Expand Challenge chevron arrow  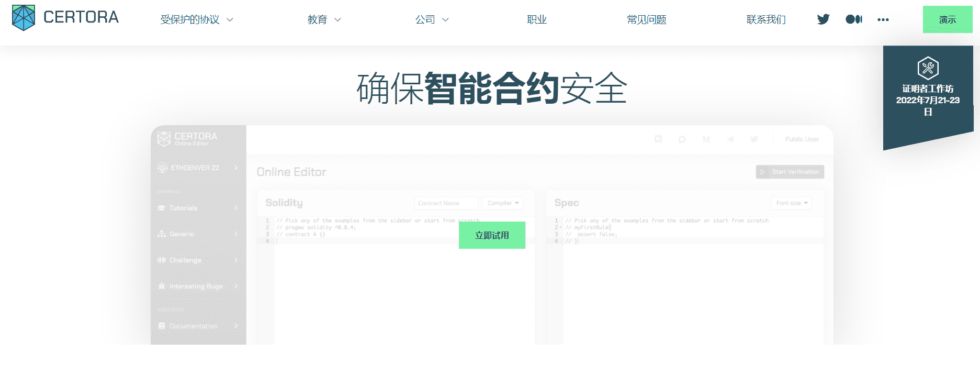coord(236,260)
